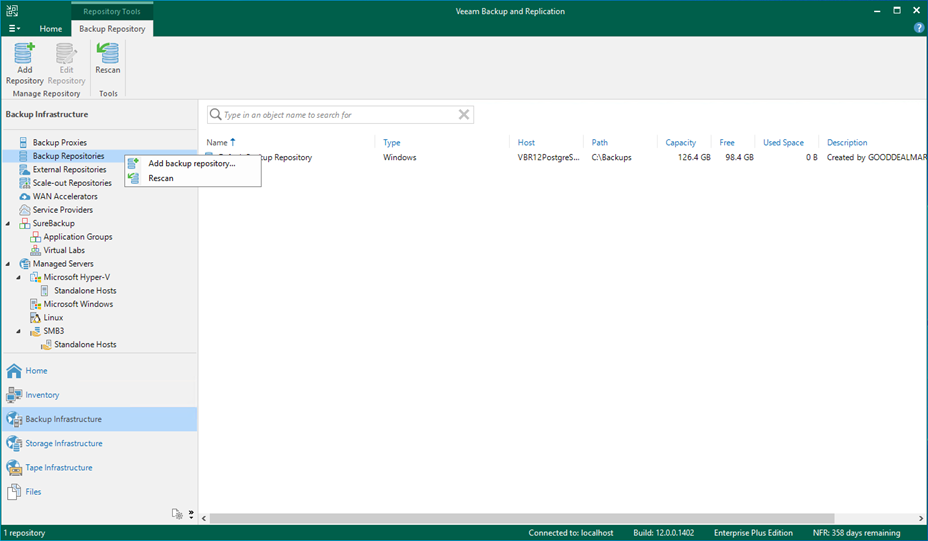Select Microsoft Windows tree node
The height and width of the screenshot is (541, 928).
[78, 304]
